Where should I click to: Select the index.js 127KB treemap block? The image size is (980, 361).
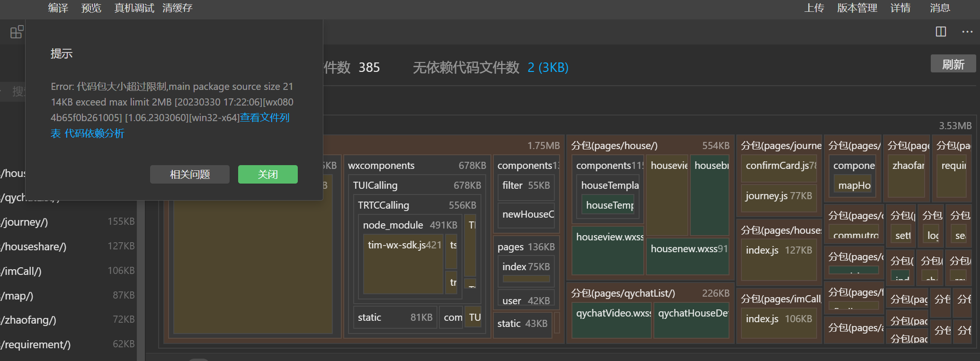pyautogui.click(x=779, y=260)
